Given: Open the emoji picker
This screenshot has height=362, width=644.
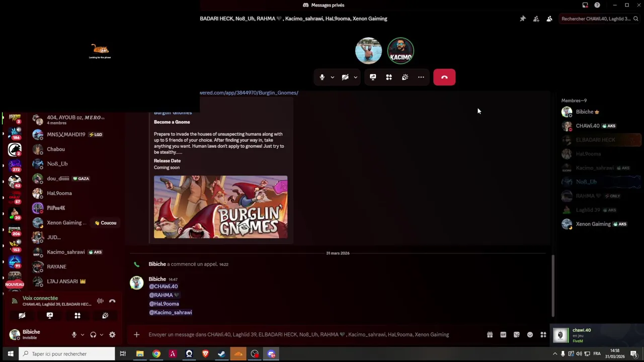Looking at the screenshot, I should (530, 335).
